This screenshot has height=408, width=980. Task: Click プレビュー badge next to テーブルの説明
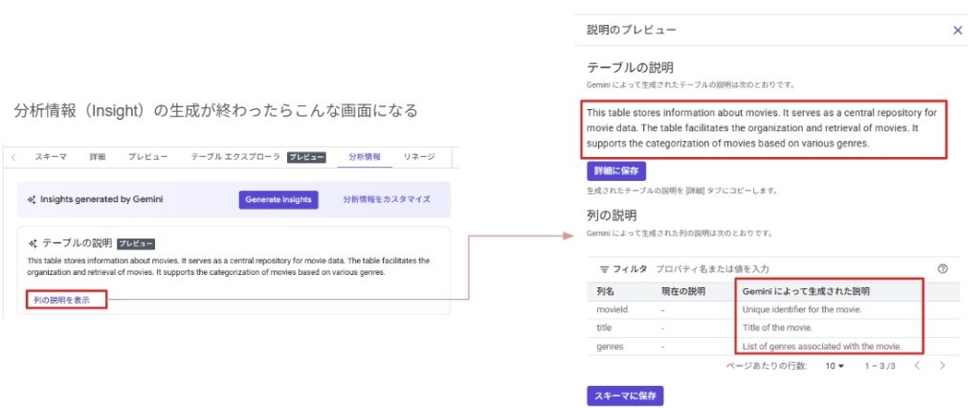(136, 244)
